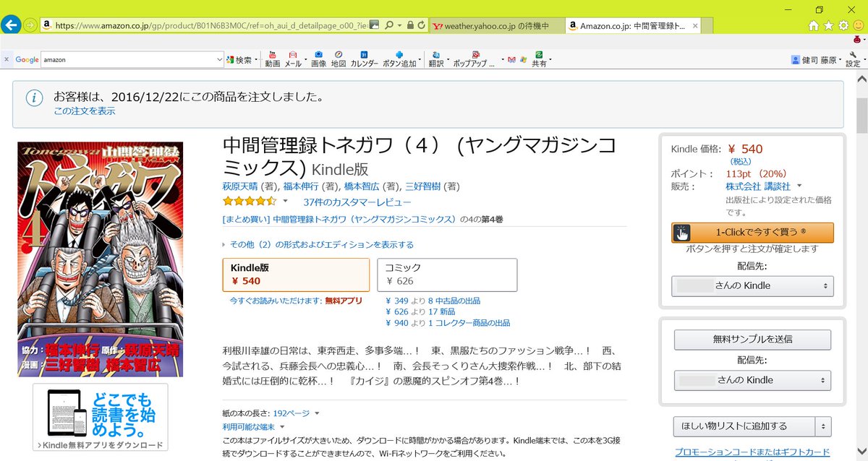Open the 地図 maps toolbar button

[339, 59]
